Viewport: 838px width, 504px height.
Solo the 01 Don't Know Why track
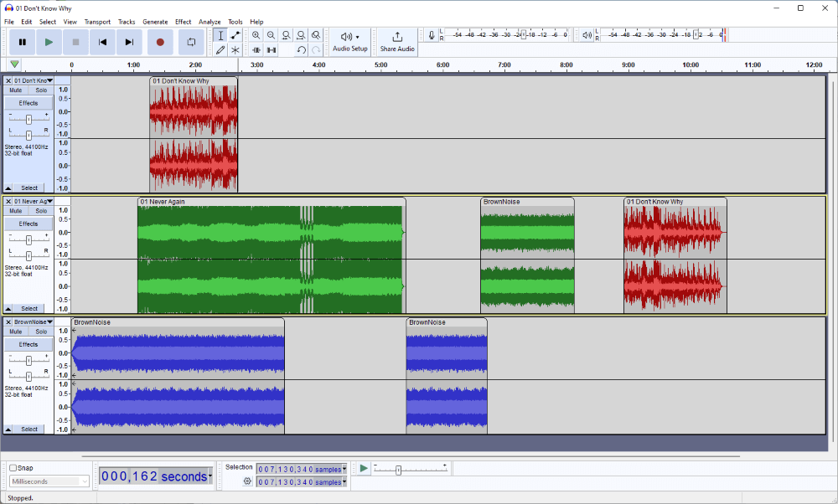(x=41, y=90)
